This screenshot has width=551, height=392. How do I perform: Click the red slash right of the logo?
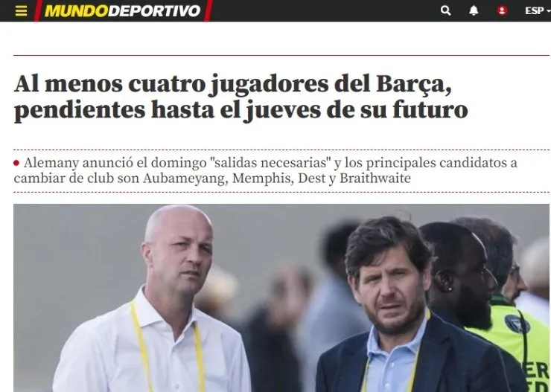coord(208,10)
